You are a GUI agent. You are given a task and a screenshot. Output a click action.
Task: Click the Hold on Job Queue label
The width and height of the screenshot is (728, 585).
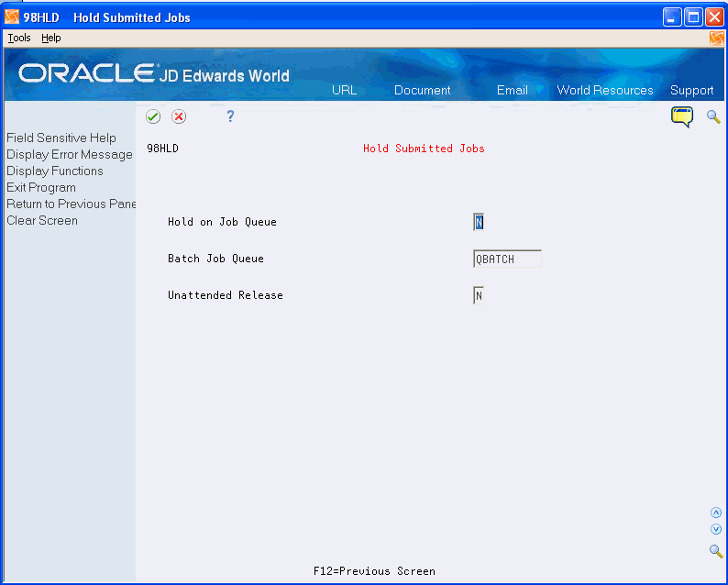(x=222, y=222)
